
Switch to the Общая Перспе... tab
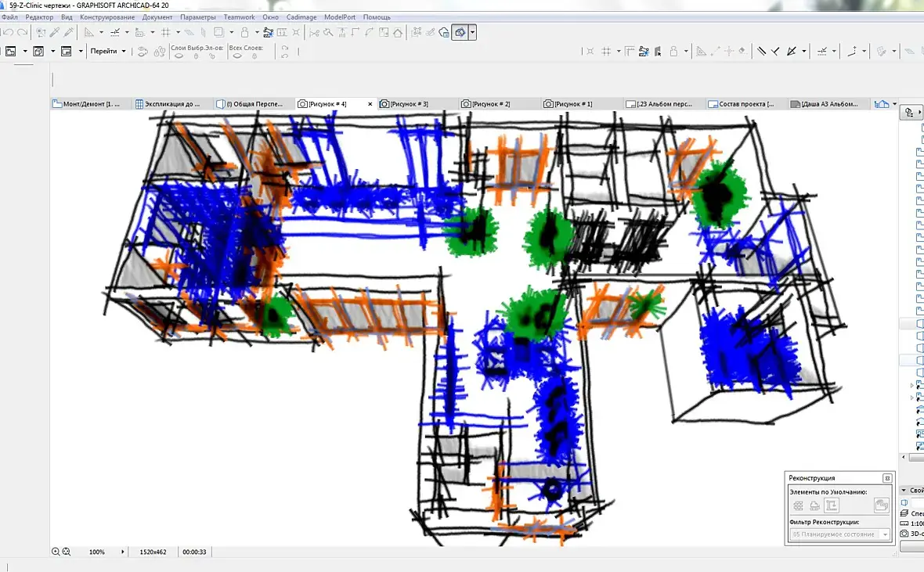[x=254, y=103]
